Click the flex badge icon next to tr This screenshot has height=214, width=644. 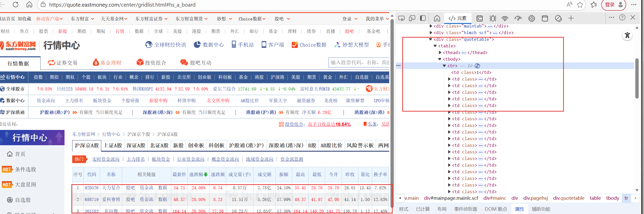pyautogui.click(x=477, y=66)
